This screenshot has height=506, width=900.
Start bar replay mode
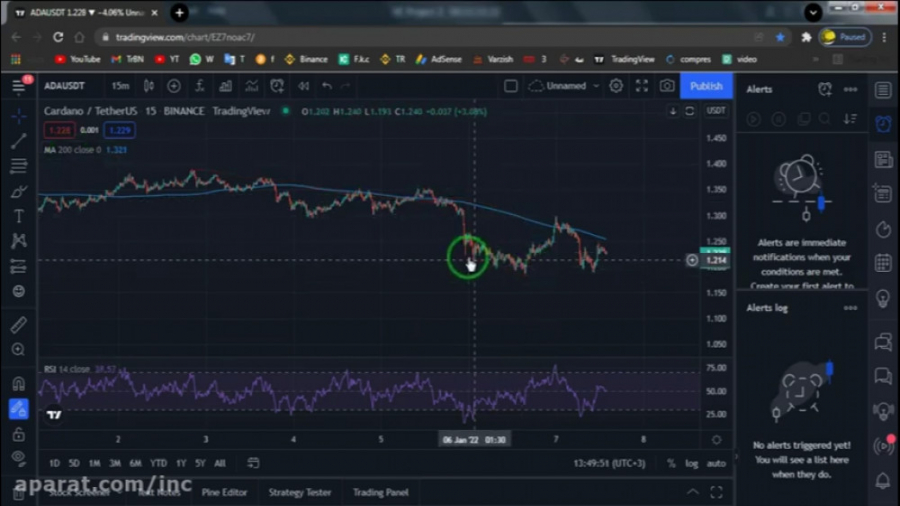click(304, 86)
